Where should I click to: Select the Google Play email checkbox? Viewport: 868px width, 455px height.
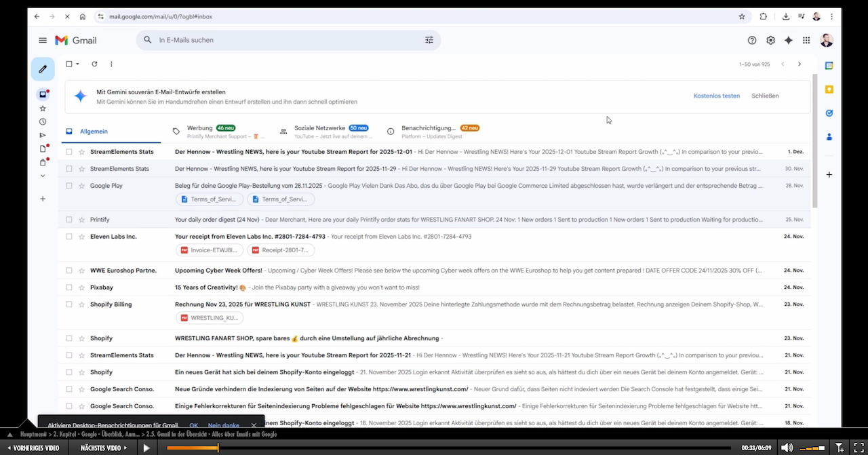tap(69, 186)
